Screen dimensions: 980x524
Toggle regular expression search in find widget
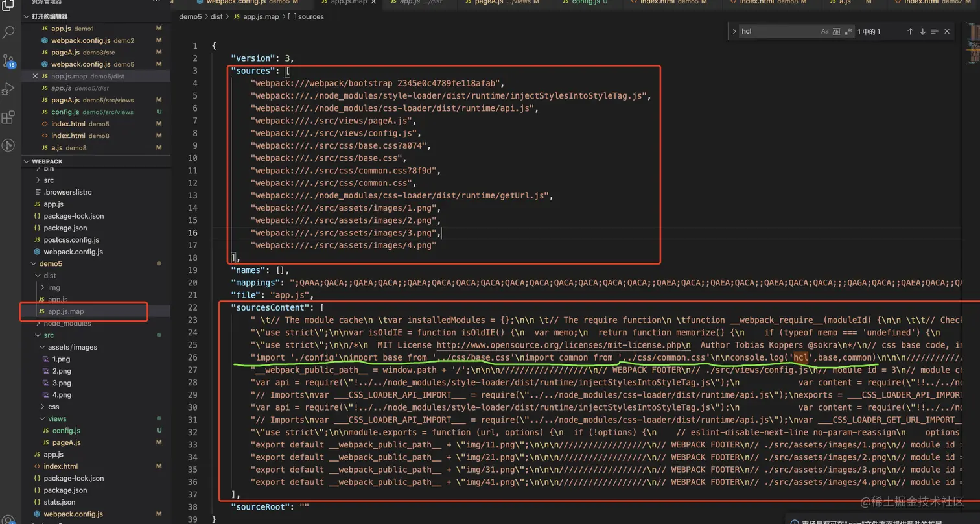(x=848, y=31)
